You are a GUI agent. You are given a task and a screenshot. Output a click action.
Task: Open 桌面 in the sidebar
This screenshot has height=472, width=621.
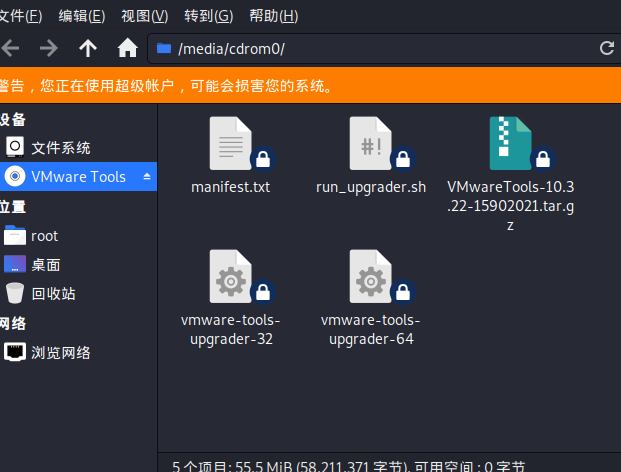click(78, 265)
